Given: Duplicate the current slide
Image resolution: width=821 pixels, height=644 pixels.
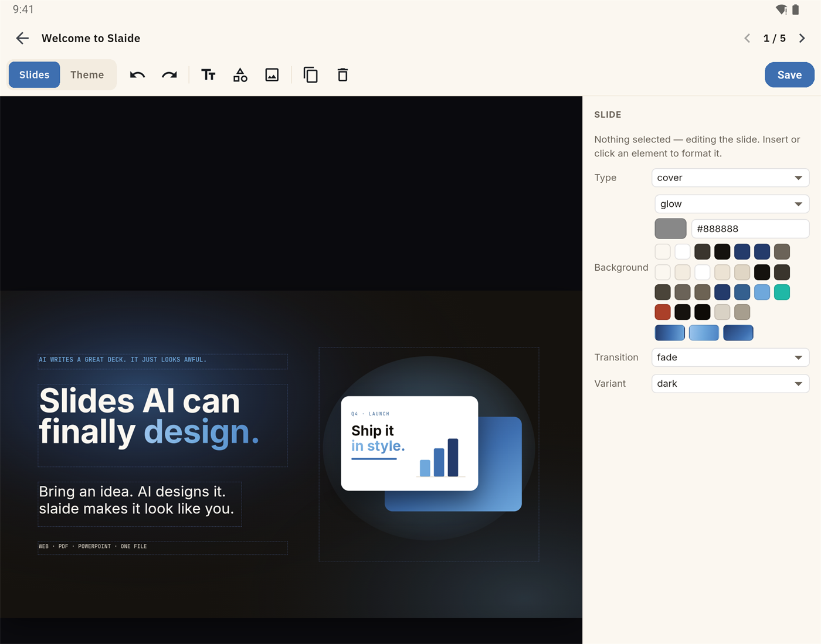Looking at the screenshot, I should (x=311, y=75).
